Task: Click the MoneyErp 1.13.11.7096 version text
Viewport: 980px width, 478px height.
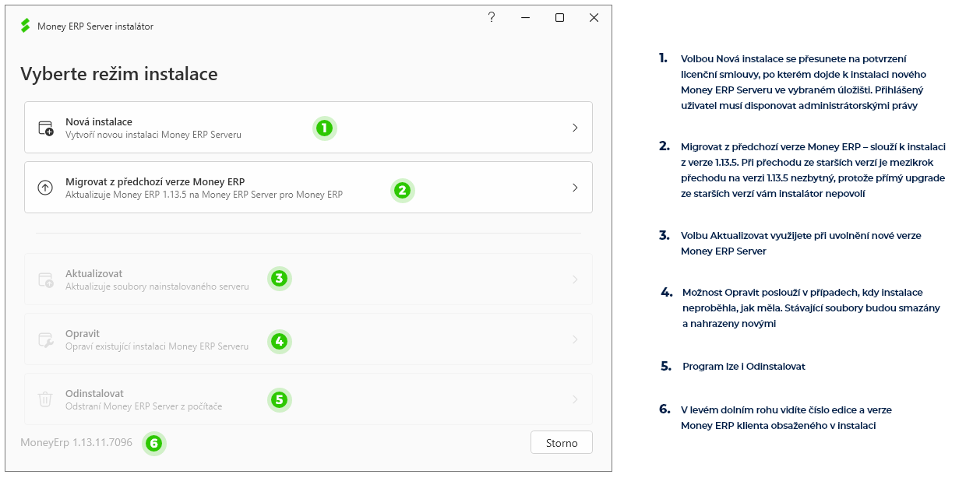Action: pyautogui.click(x=76, y=443)
